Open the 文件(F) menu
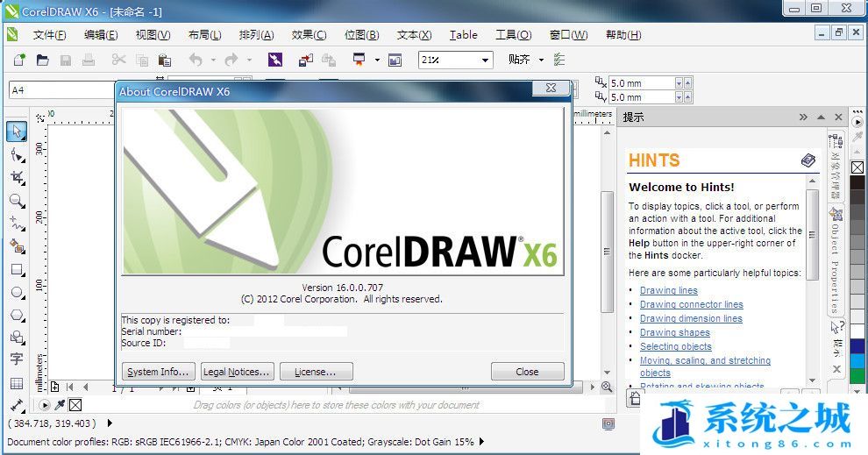This screenshot has height=455, width=868. click(49, 35)
